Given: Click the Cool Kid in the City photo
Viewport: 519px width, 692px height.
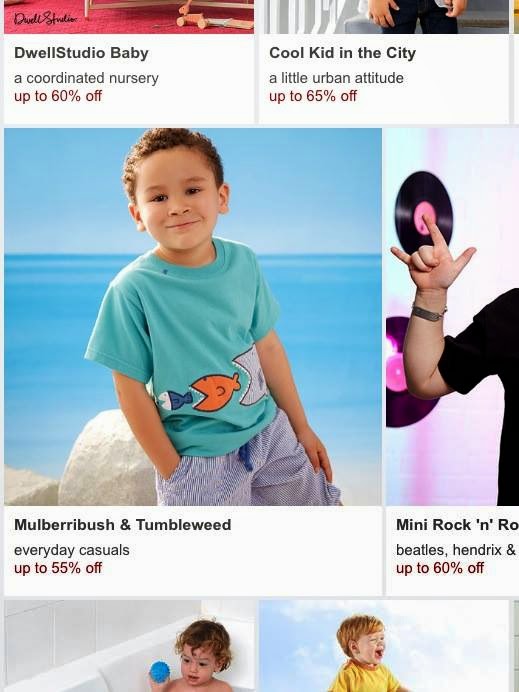Looking at the screenshot, I should (384, 17).
